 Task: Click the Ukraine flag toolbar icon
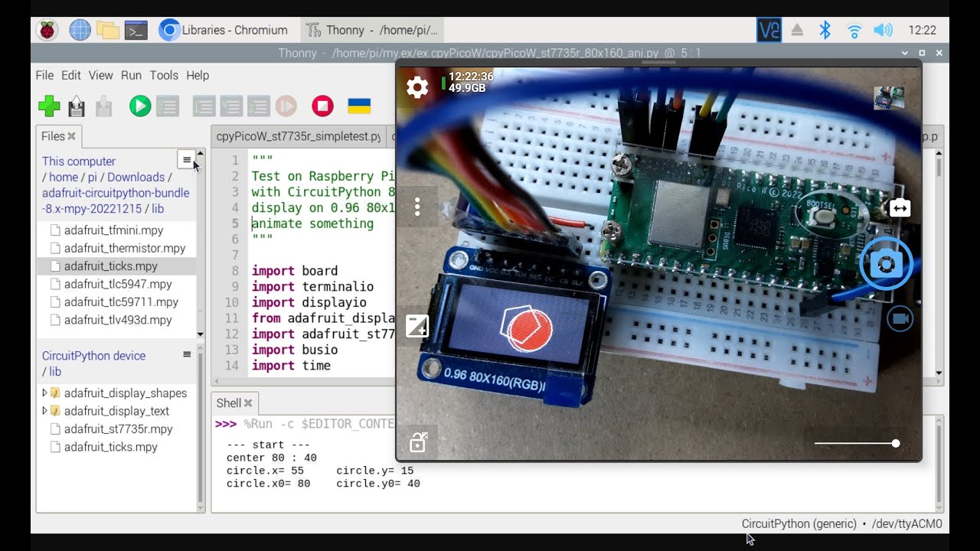(359, 106)
